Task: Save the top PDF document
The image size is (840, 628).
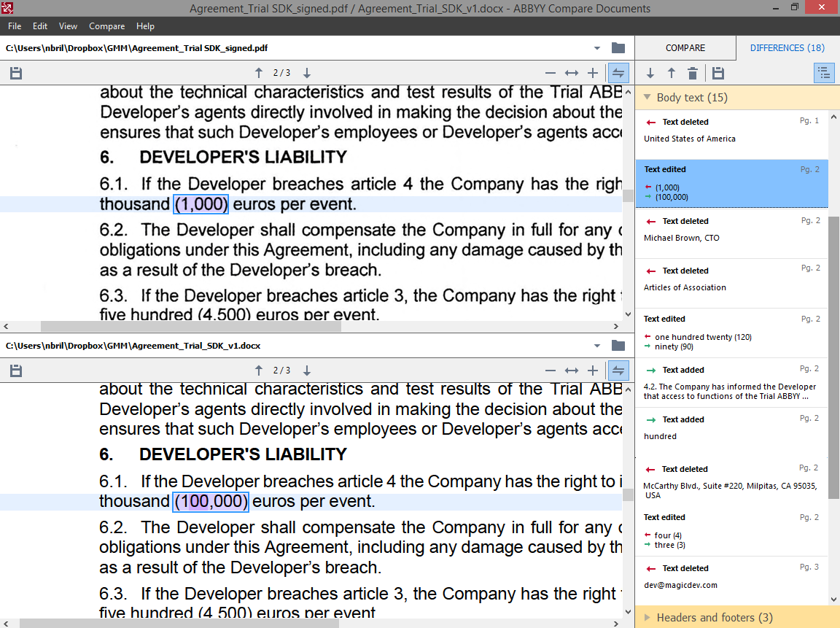Action: (x=16, y=74)
